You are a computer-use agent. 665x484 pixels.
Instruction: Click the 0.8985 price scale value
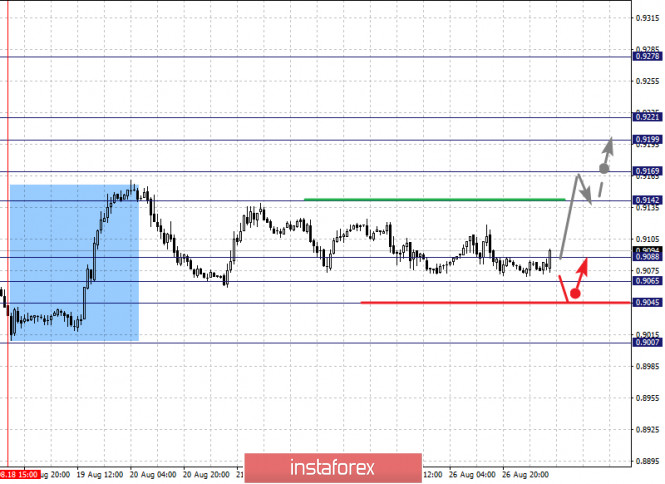click(x=648, y=366)
